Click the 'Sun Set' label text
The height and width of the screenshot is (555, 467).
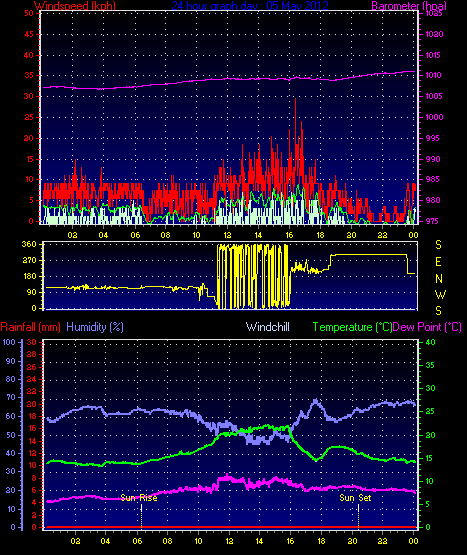[355, 498]
